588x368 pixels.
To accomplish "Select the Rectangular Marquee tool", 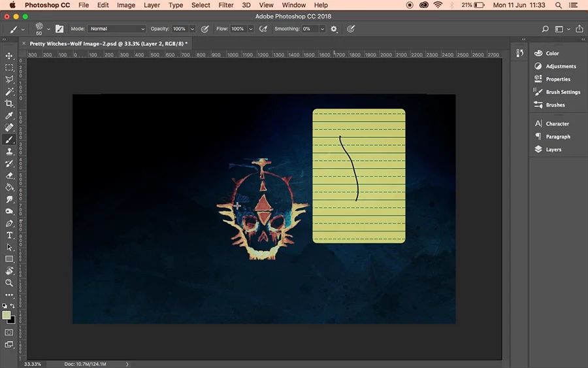I will pos(9,67).
